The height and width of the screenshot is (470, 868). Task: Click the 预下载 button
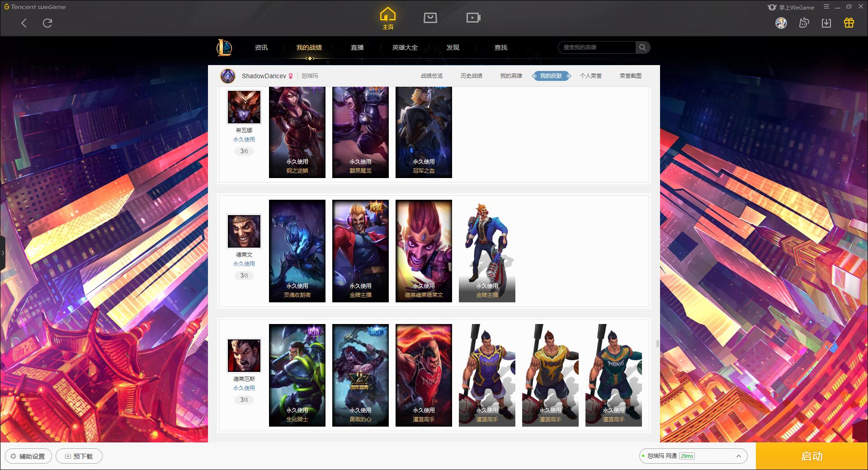point(79,456)
